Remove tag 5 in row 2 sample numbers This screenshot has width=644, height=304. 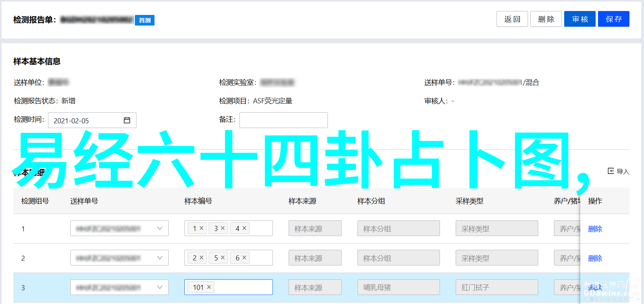223,257
